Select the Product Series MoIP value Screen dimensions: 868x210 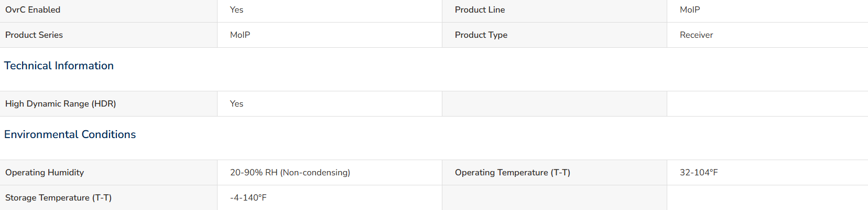click(x=240, y=35)
